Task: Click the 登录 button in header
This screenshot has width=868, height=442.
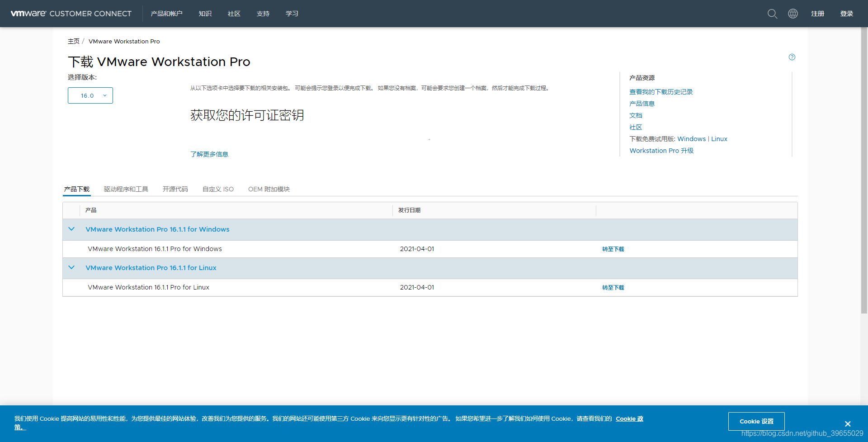Action: click(x=846, y=14)
